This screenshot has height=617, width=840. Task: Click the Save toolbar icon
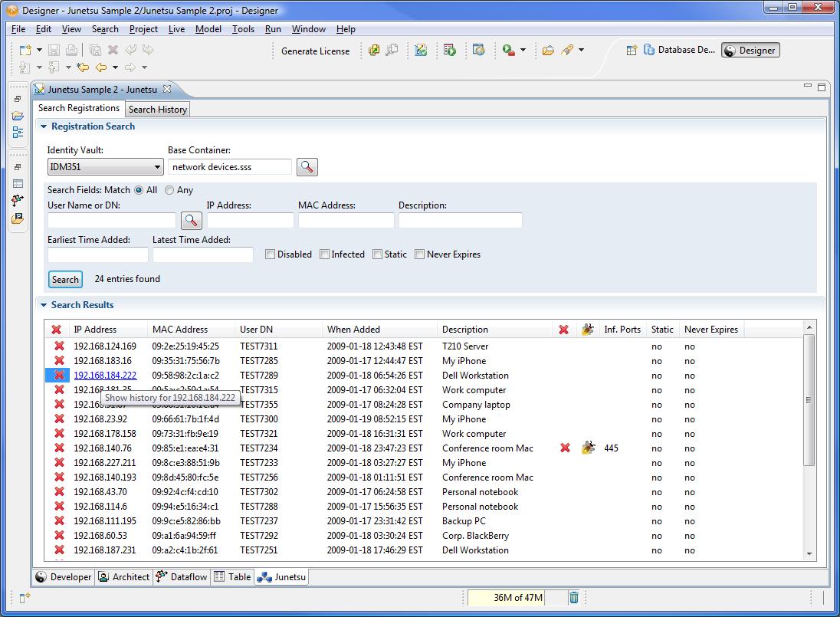54,51
